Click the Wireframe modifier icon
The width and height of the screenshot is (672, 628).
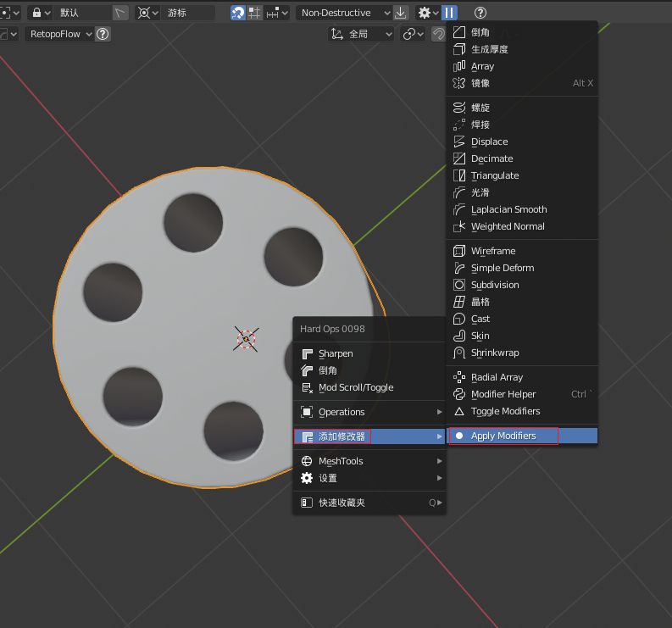click(x=459, y=251)
